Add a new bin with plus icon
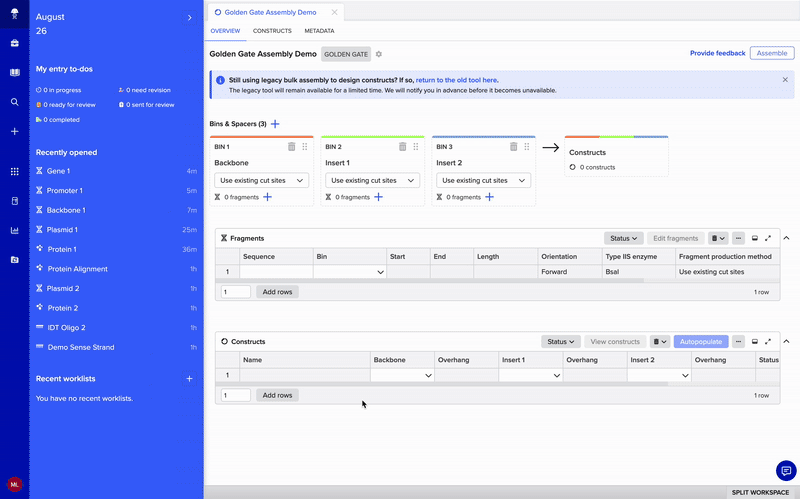The width and height of the screenshot is (800, 499). point(275,124)
